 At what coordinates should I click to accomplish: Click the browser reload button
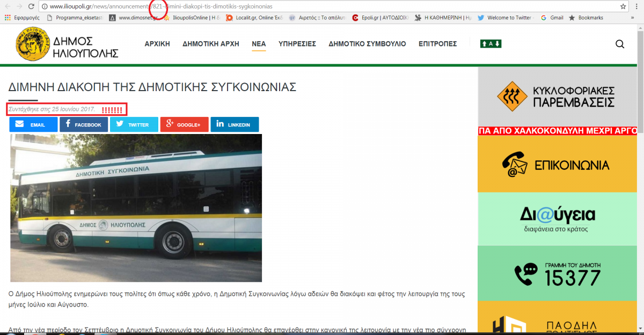(32, 6)
